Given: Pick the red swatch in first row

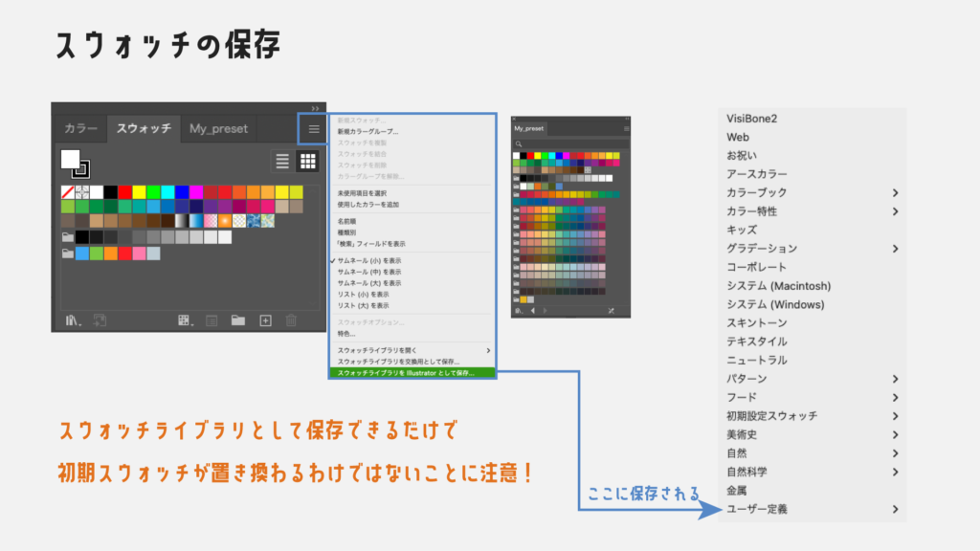Looking at the screenshot, I should click(x=124, y=192).
